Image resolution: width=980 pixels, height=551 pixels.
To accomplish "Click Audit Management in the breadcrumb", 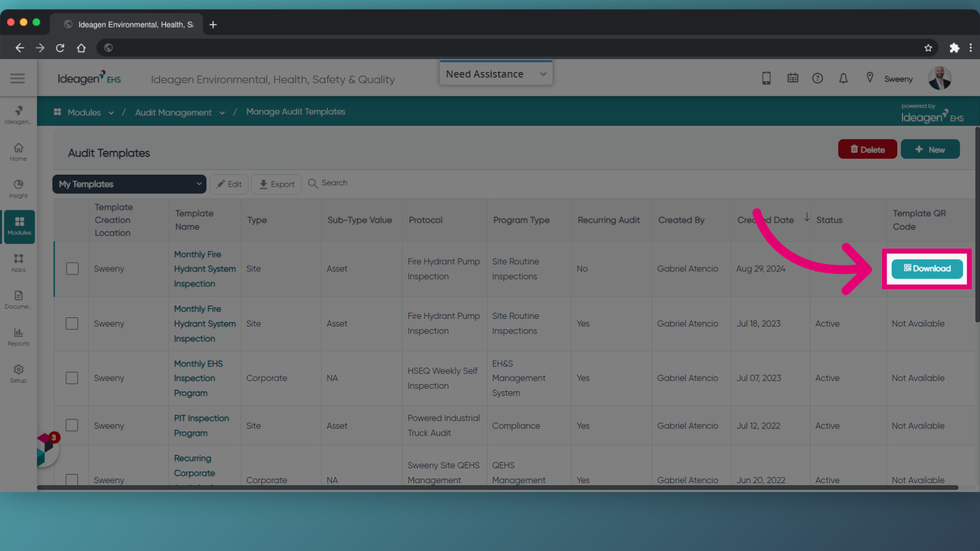I will pos(173,112).
